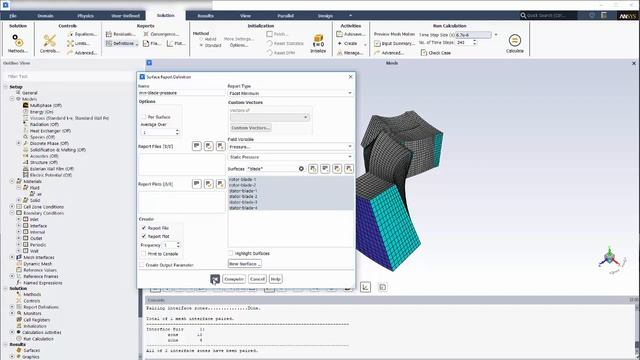Switch to the Physics ribbon tab
Viewport: 640px width, 360px height.
point(85,16)
